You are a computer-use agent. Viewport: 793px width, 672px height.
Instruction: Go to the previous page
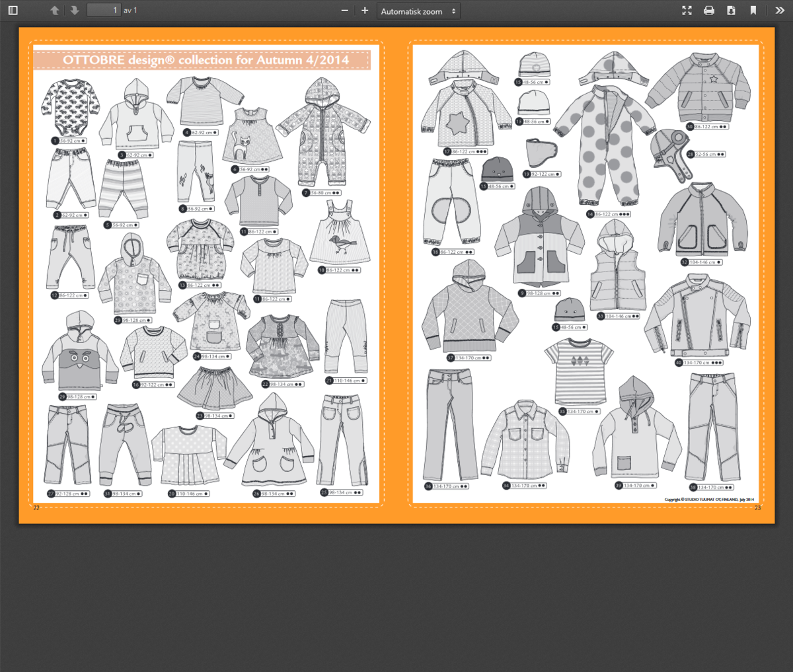pyautogui.click(x=55, y=11)
